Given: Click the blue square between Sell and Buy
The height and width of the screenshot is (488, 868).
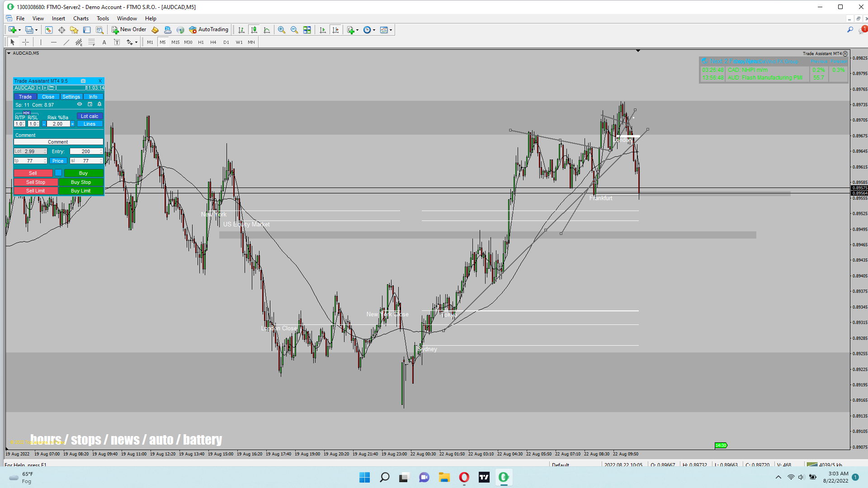Looking at the screenshot, I should click(58, 173).
